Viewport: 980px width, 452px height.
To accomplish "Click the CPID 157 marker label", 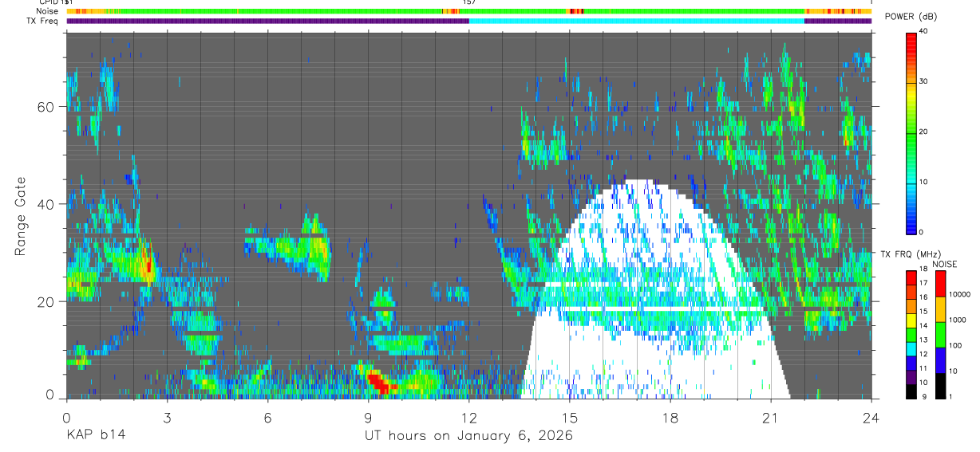I will 469,2.
